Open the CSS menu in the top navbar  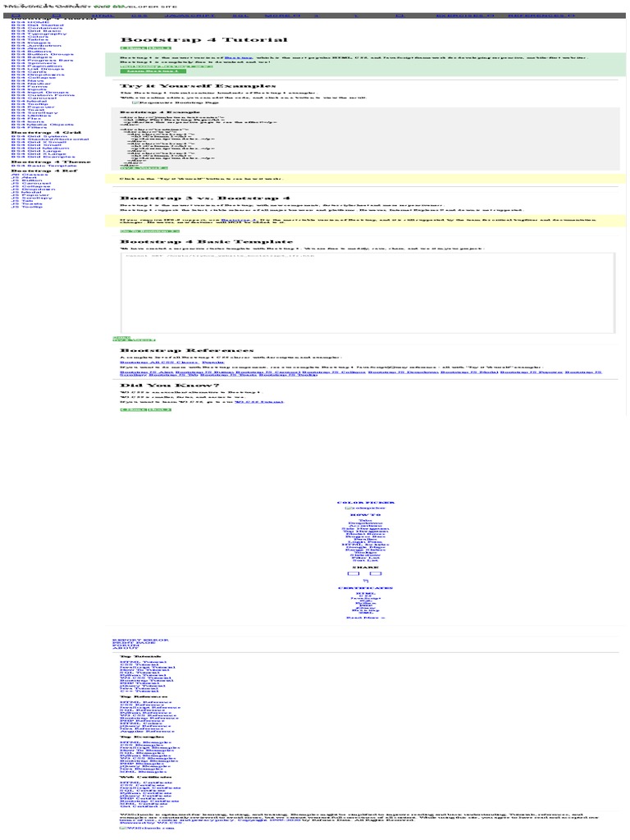[x=139, y=16]
